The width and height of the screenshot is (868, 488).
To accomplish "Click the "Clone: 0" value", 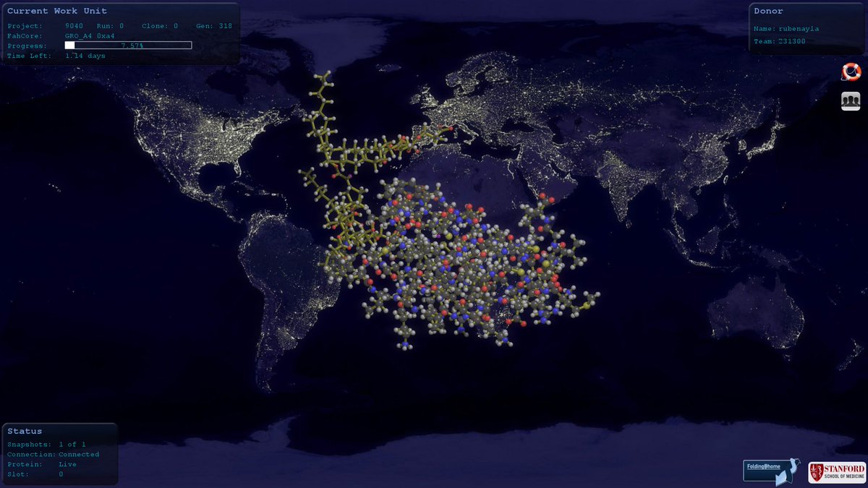I will tap(160, 26).
